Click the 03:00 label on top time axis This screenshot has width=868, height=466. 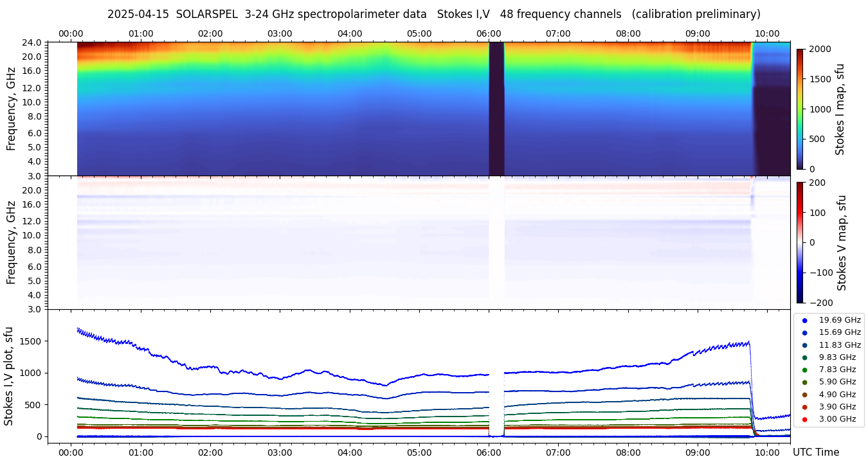[280, 33]
